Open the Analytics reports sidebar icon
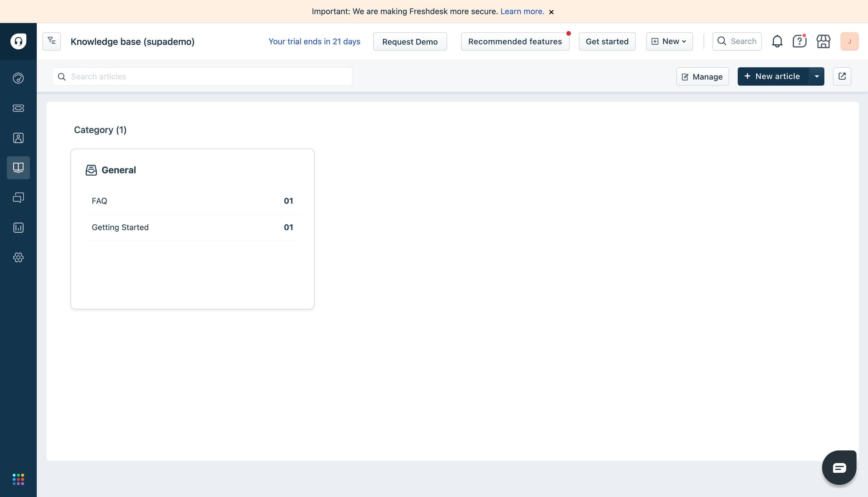Screen dimensions: 868x497 tap(18, 228)
